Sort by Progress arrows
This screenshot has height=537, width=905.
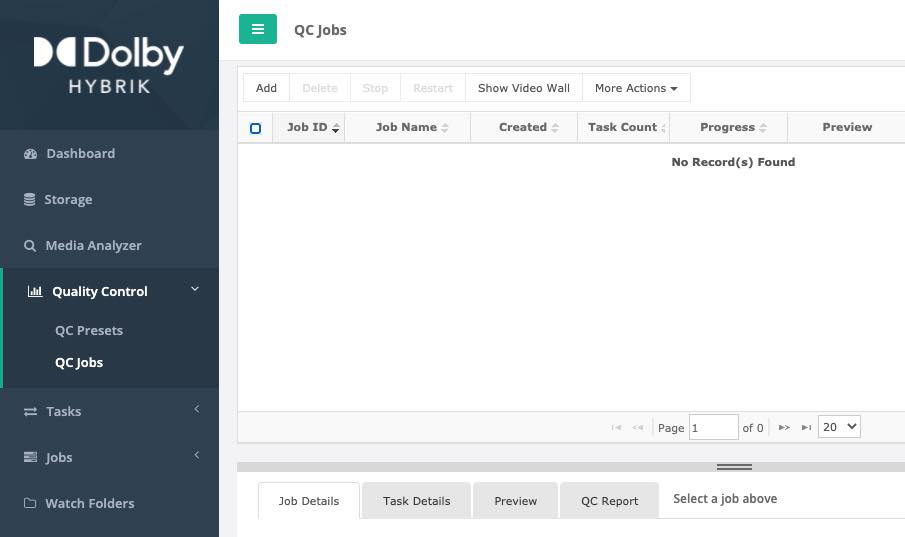pos(762,128)
